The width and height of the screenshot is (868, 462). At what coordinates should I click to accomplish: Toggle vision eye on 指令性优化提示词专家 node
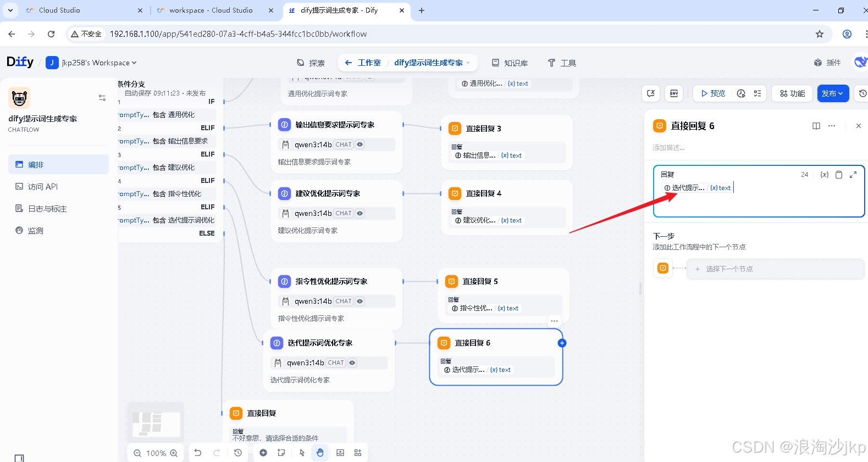coord(360,301)
